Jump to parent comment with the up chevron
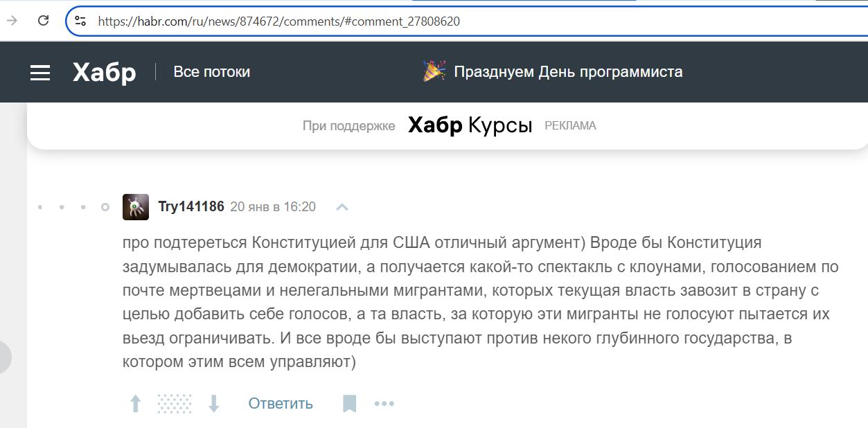The width and height of the screenshot is (868, 428). pyautogui.click(x=342, y=207)
